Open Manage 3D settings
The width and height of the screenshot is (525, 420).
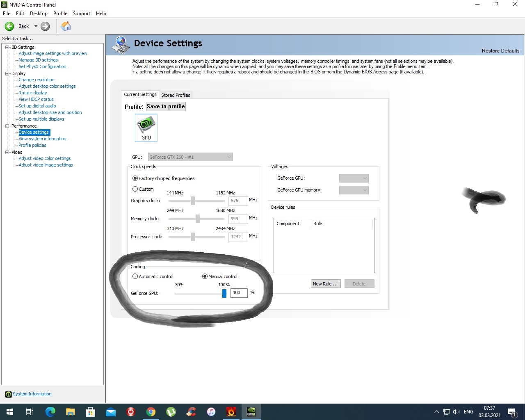coord(38,60)
